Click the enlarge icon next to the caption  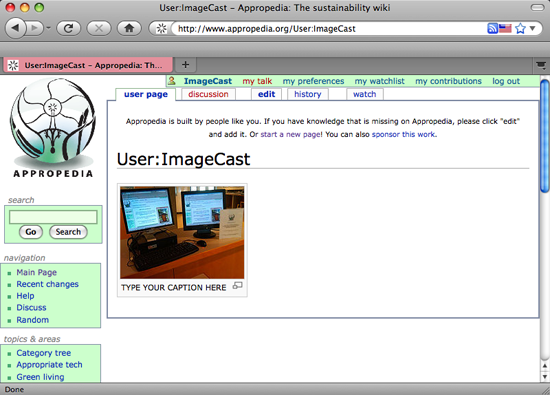[237, 286]
